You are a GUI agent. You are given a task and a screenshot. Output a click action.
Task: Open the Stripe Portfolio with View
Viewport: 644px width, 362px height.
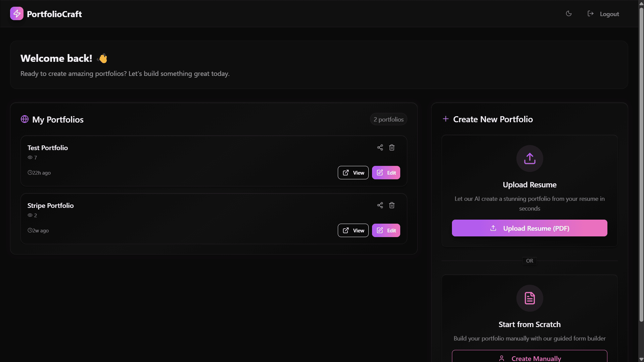[x=353, y=230]
